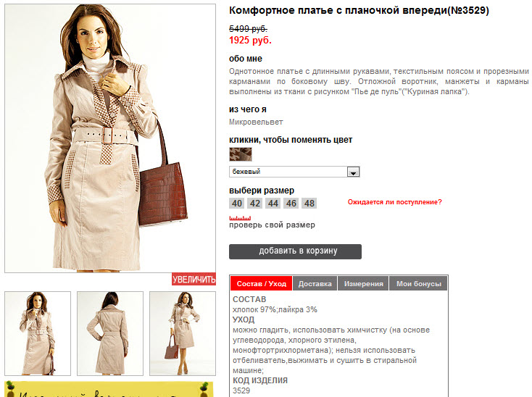Open the Ожидается ли поступление? link
Screen dimensions: 532x397
tap(394, 202)
